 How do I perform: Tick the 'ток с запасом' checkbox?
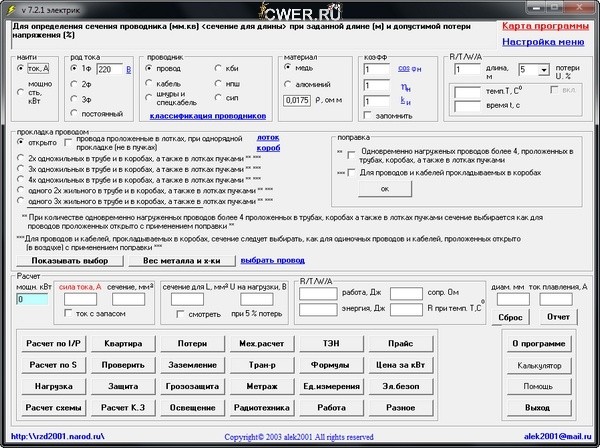click(70, 312)
